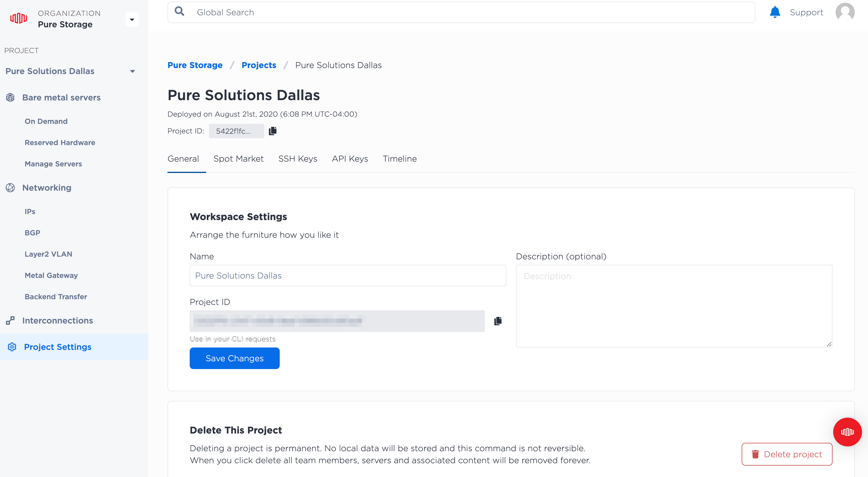Click the Name input field
Viewport: 868px width, 477px height.
pyautogui.click(x=348, y=276)
